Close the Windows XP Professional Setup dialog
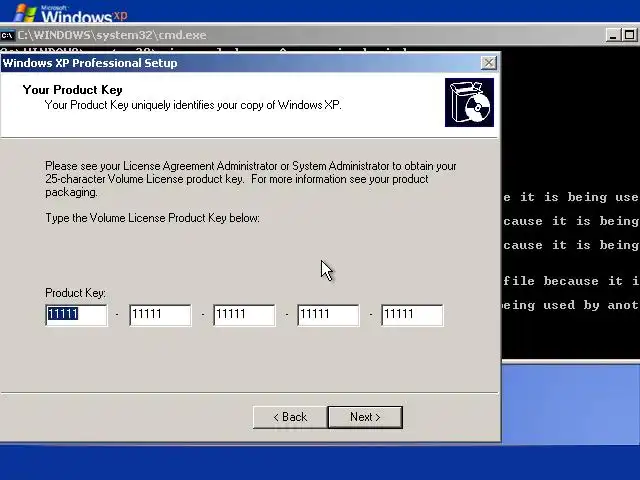This screenshot has height=480, width=640. tap(489, 63)
